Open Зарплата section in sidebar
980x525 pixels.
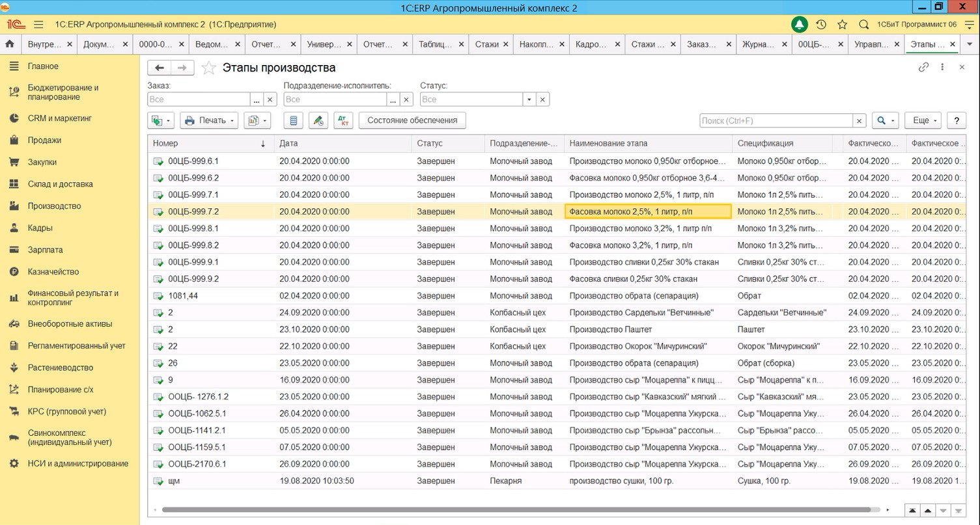coord(45,250)
